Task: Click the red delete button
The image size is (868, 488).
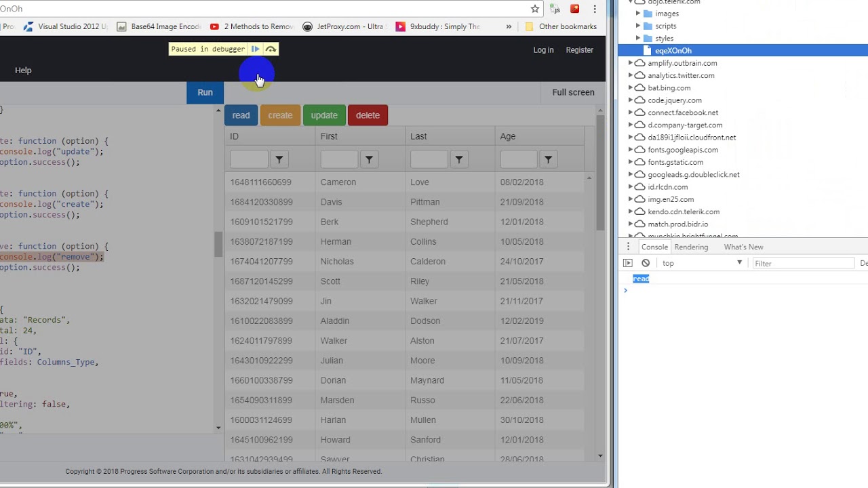Action: pos(368,115)
